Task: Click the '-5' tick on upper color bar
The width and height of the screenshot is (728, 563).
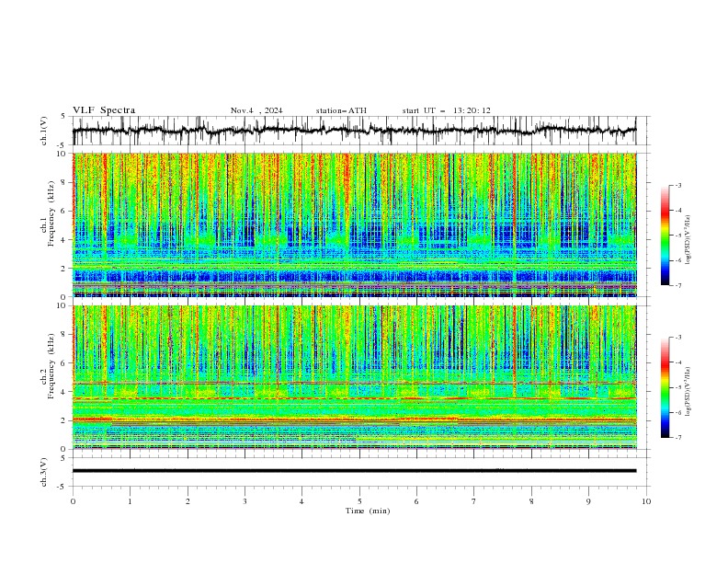Action: point(677,236)
